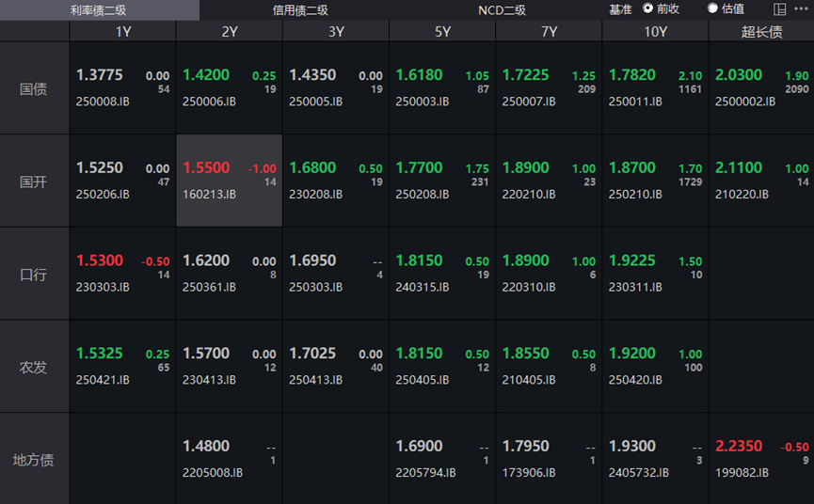The image size is (814, 504).
Task: Select the 国债 row label
Action: coord(34,89)
